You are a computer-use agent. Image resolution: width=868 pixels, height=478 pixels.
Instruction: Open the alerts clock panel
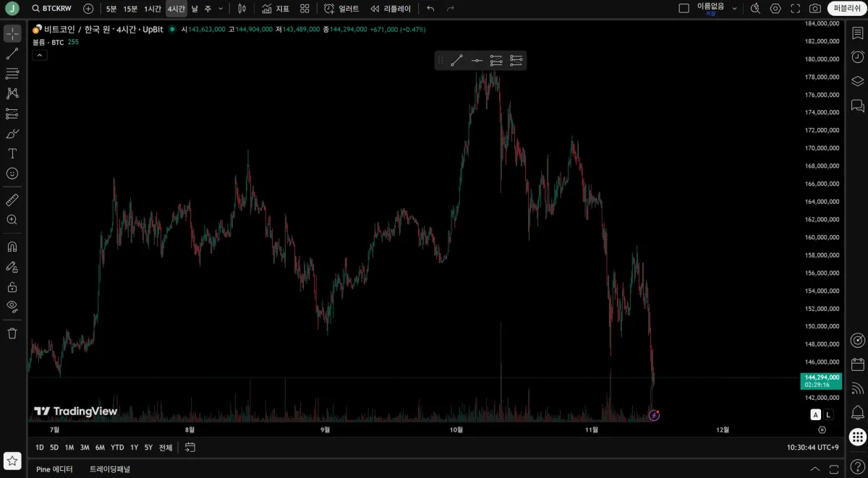click(x=857, y=57)
